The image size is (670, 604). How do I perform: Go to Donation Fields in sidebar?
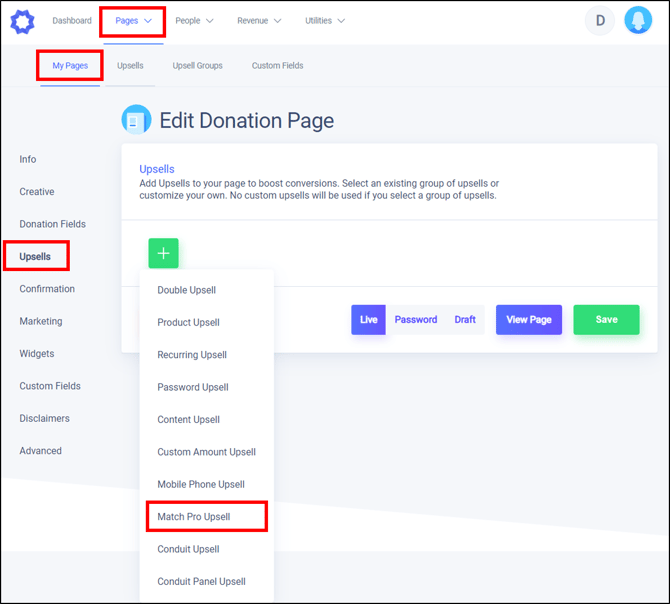52,224
